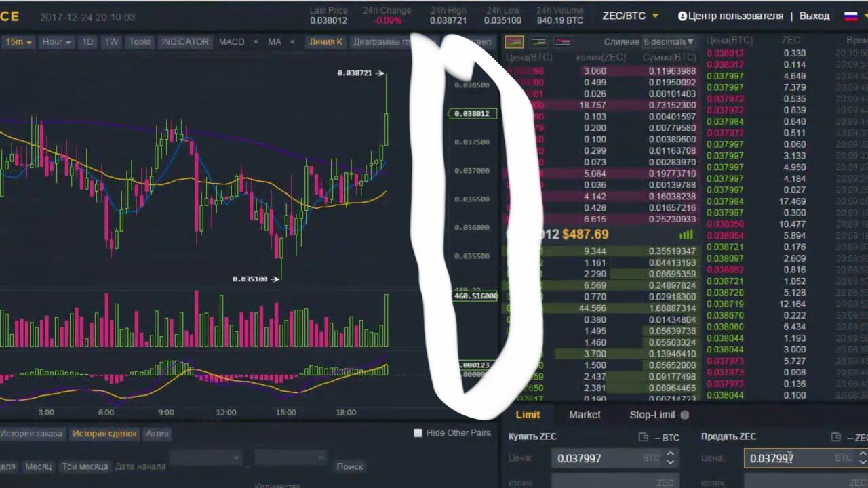Remove the MACD indicator with its X
Viewport: 868px width, 488px height.
tap(256, 42)
